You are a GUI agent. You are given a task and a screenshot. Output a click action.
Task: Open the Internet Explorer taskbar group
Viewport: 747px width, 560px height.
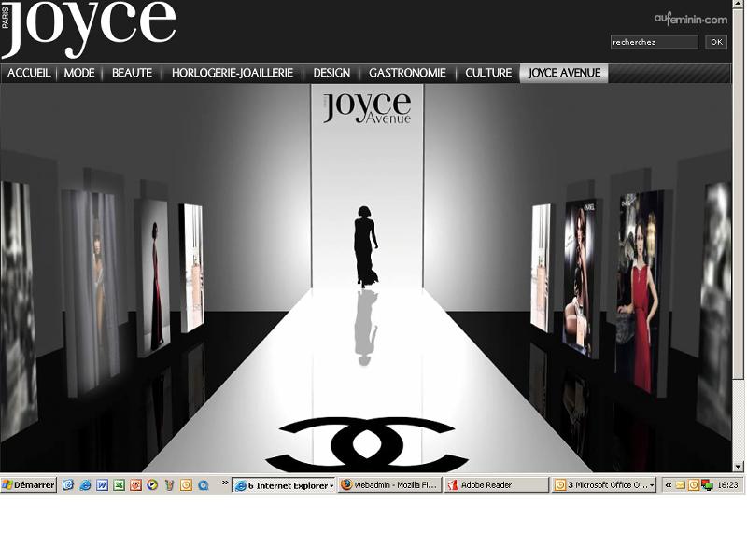point(284,485)
